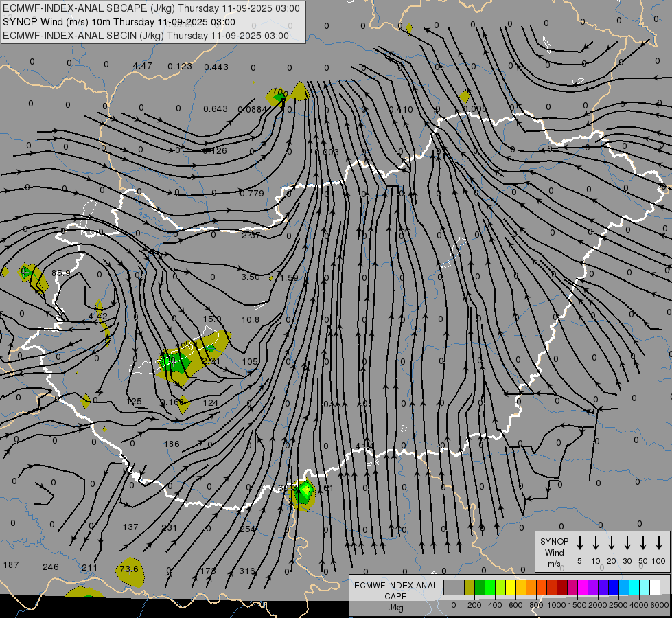This screenshot has height=618, width=672.
Task: Click the 187 CAPE value on the map
Action: coord(11,565)
